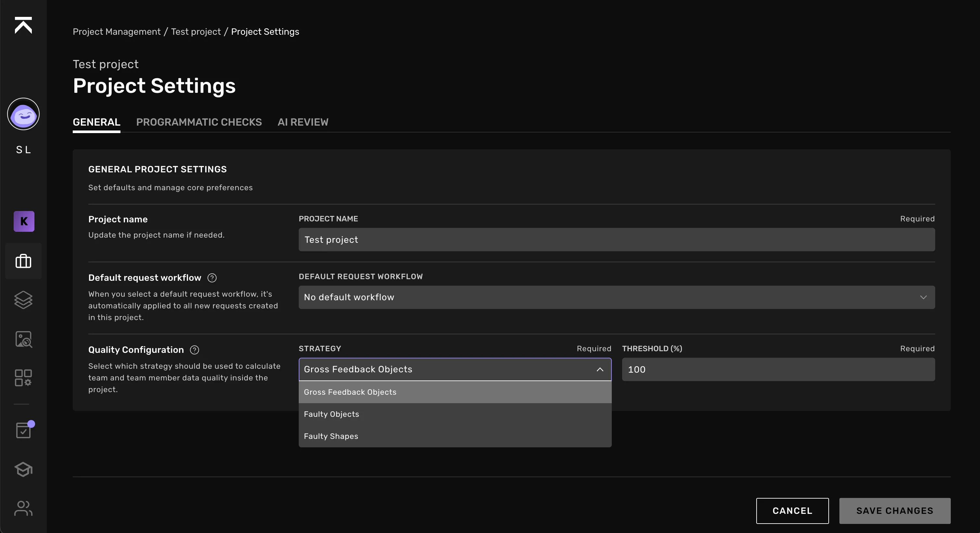Click the Threshold (%) input field

(778, 369)
